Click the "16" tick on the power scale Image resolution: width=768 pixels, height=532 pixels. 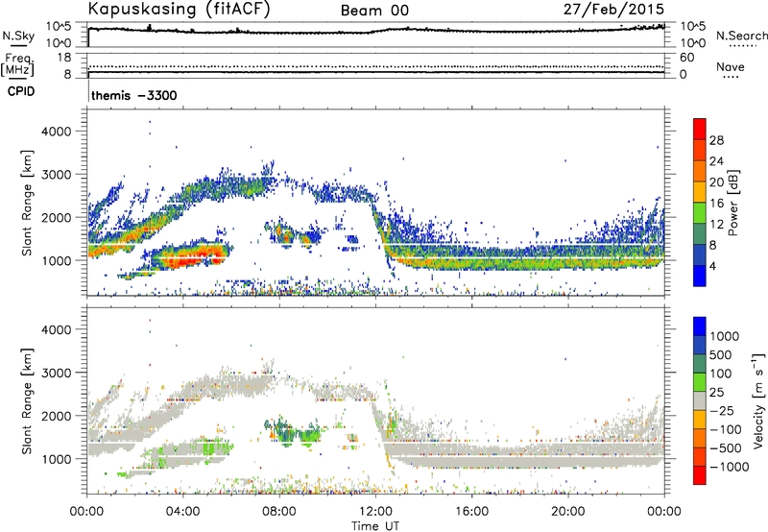716,204
